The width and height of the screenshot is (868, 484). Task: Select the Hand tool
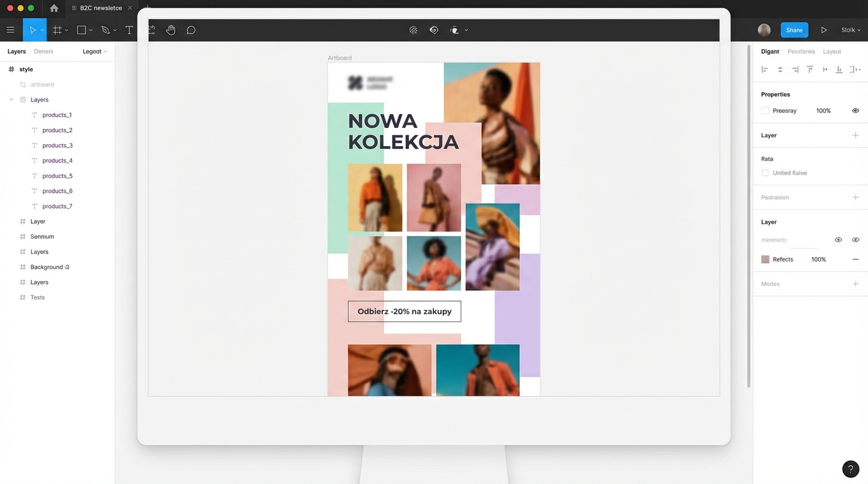(x=170, y=30)
